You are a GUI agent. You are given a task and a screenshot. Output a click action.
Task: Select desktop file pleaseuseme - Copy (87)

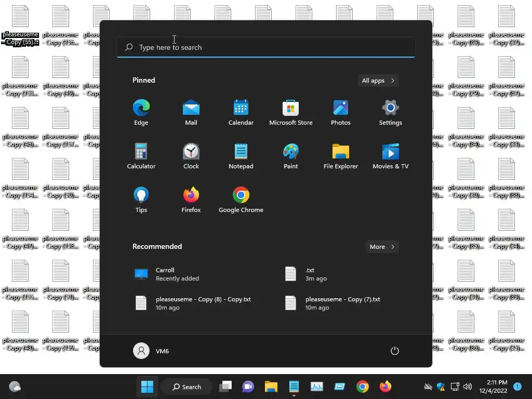[x=507, y=77]
